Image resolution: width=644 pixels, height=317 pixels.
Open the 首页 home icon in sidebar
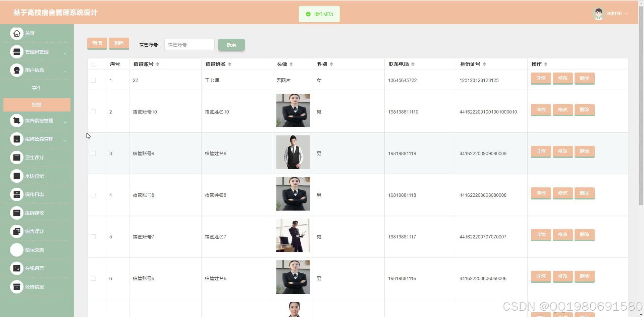(x=17, y=33)
